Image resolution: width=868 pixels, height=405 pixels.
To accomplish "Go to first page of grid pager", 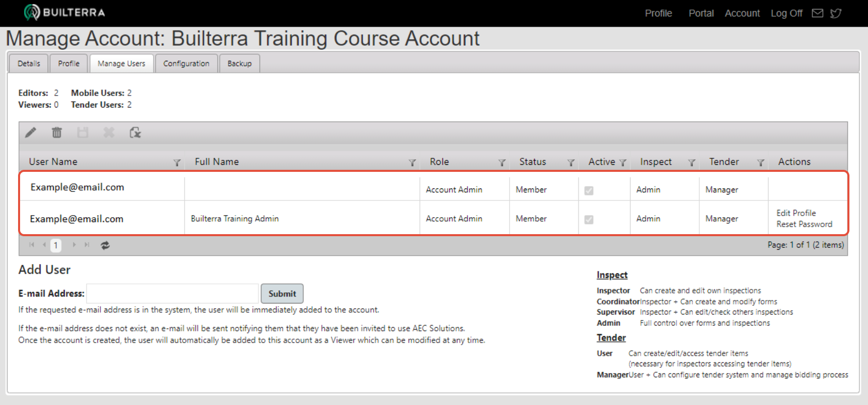I will (x=32, y=245).
